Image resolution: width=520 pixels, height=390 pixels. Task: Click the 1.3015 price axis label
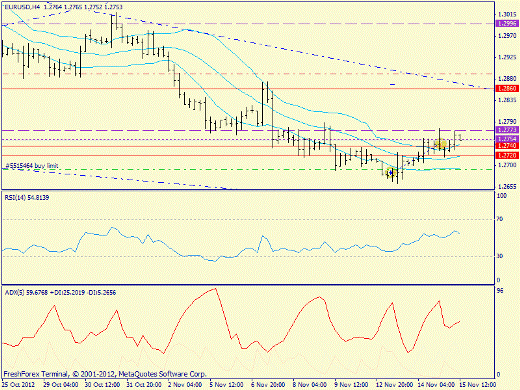(x=507, y=14)
